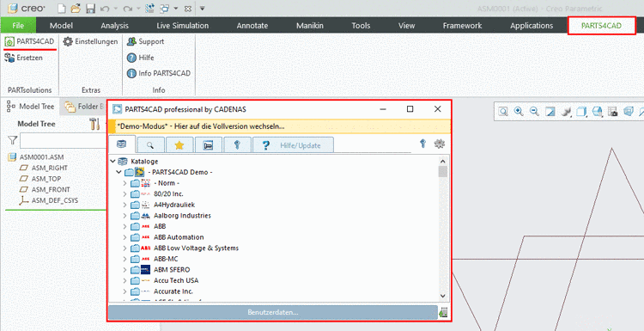
Task: Switch to the Tools ribbon tab
Action: tap(361, 26)
